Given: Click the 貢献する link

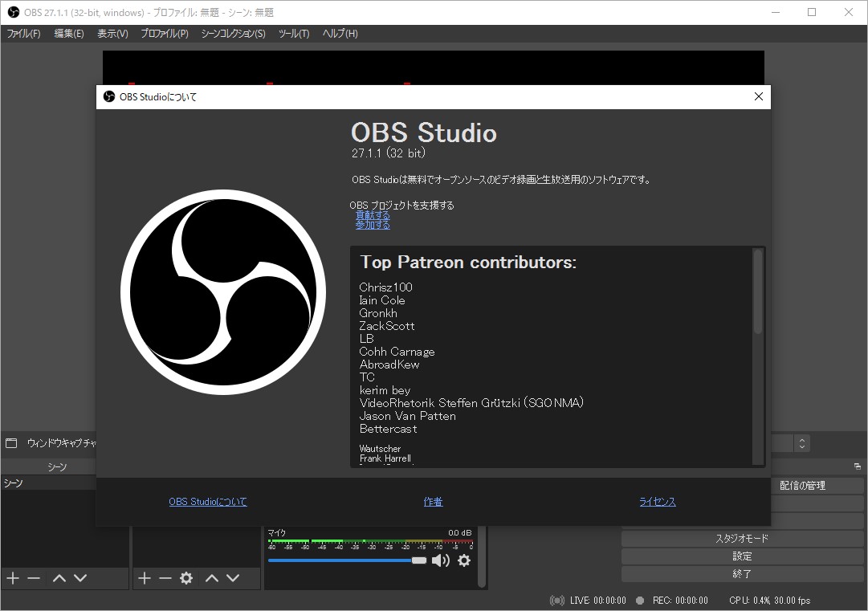Looking at the screenshot, I should click(372, 215).
